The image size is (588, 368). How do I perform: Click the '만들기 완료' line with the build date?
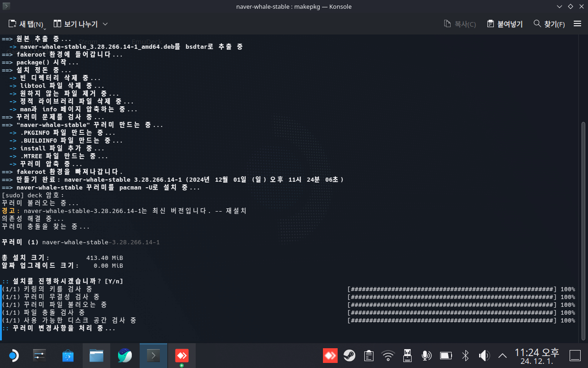[x=173, y=179]
